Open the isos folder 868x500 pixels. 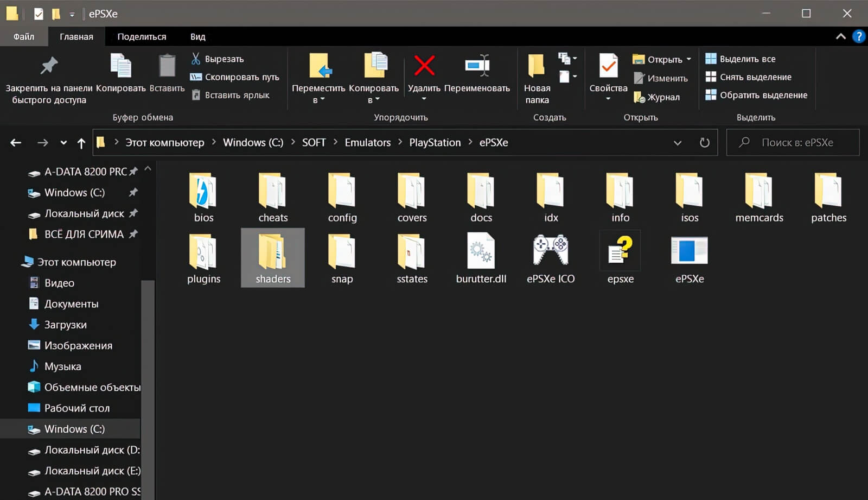pyautogui.click(x=690, y=198)
